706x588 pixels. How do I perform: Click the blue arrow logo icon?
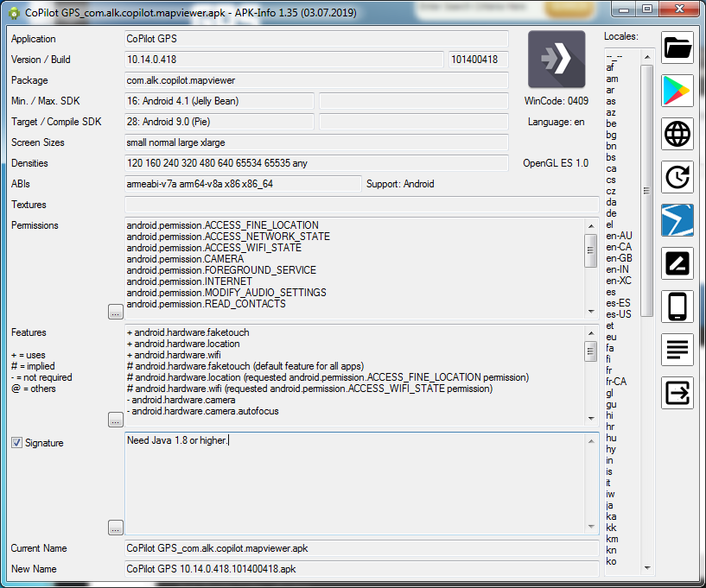(677, 220)
